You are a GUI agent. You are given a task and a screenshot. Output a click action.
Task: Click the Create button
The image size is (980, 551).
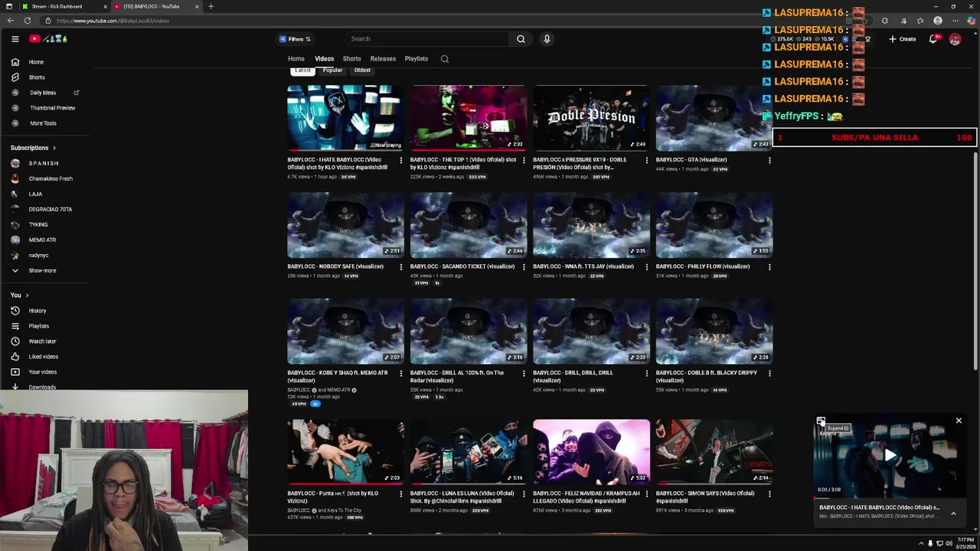[903, 39]
